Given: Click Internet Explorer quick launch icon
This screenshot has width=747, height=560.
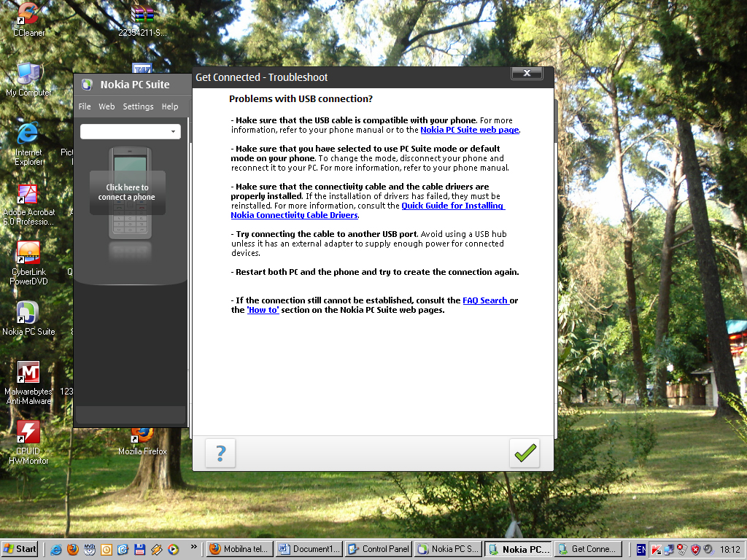Looking at the screenshot, I should (x=55, y=549).
